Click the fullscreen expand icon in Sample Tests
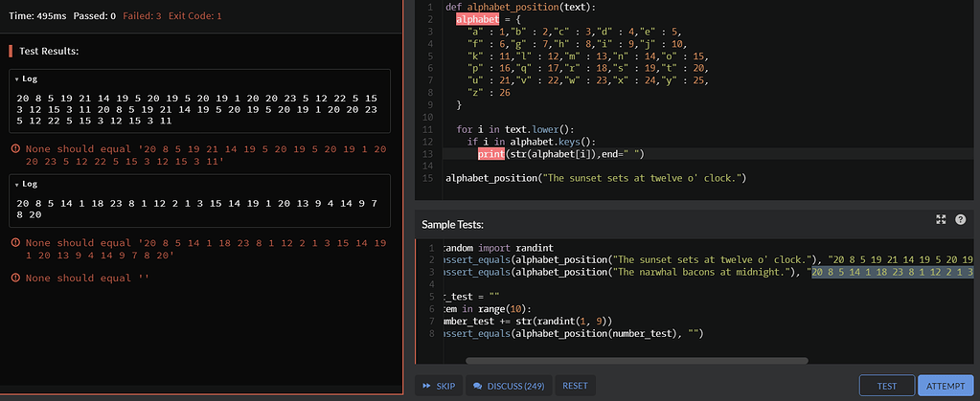 tap(941, 219)
